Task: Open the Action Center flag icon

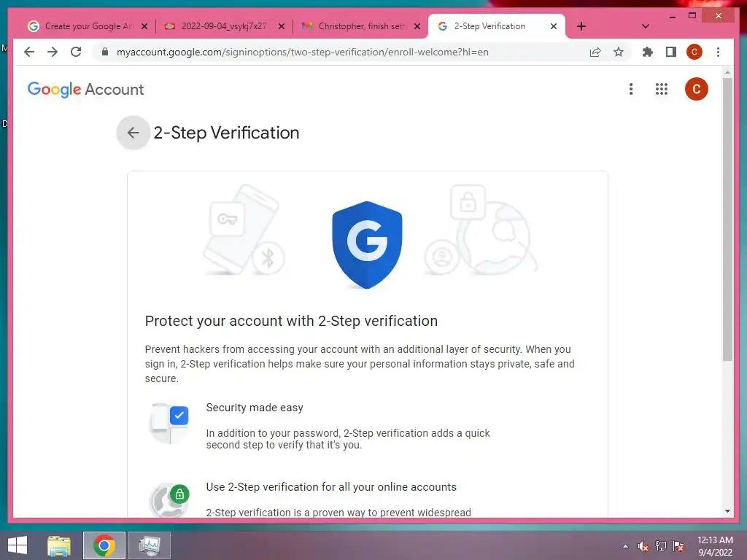Action: click(678, 546)
